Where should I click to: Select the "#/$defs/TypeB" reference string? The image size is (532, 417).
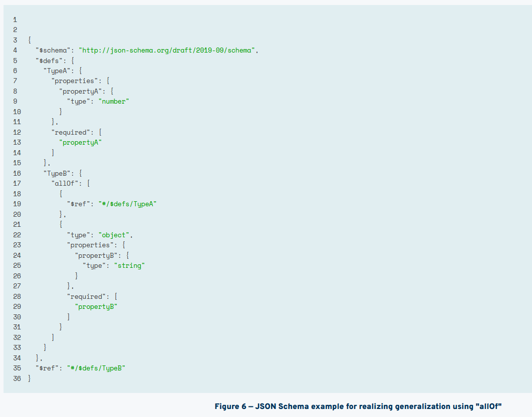[95, 368]
